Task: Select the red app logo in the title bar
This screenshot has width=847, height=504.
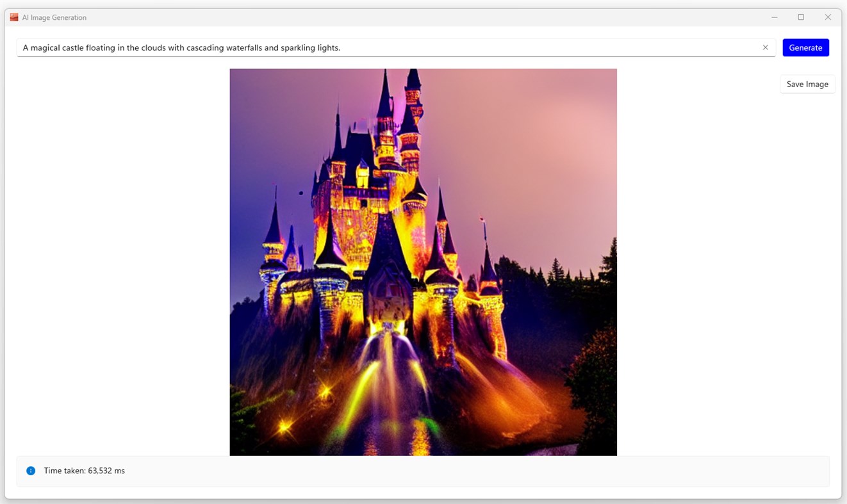Action: point(13,17)
